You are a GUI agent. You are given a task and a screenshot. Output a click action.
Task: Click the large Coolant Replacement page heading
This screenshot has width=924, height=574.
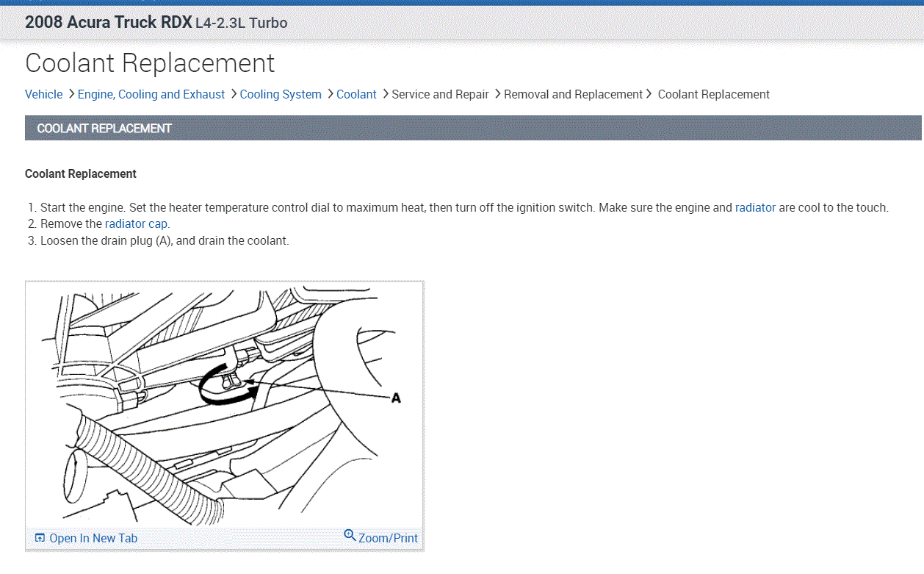pyautogui.click(x=150, y=63)
